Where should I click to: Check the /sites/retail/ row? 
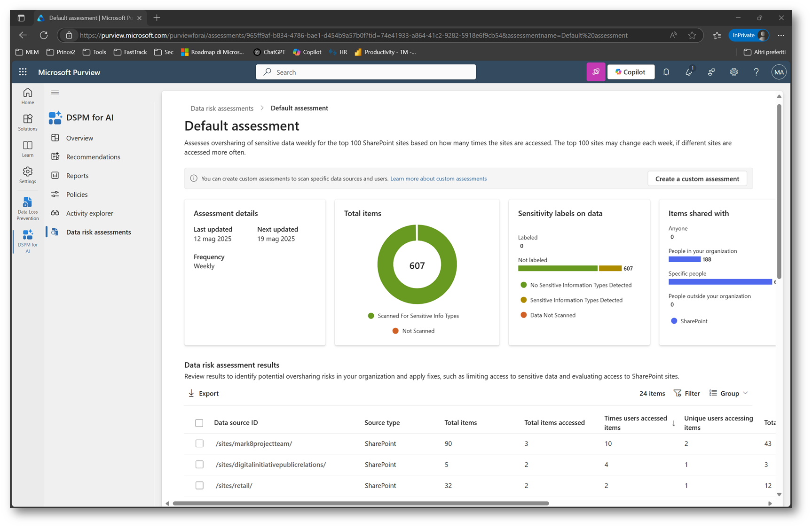pos(199,485)
